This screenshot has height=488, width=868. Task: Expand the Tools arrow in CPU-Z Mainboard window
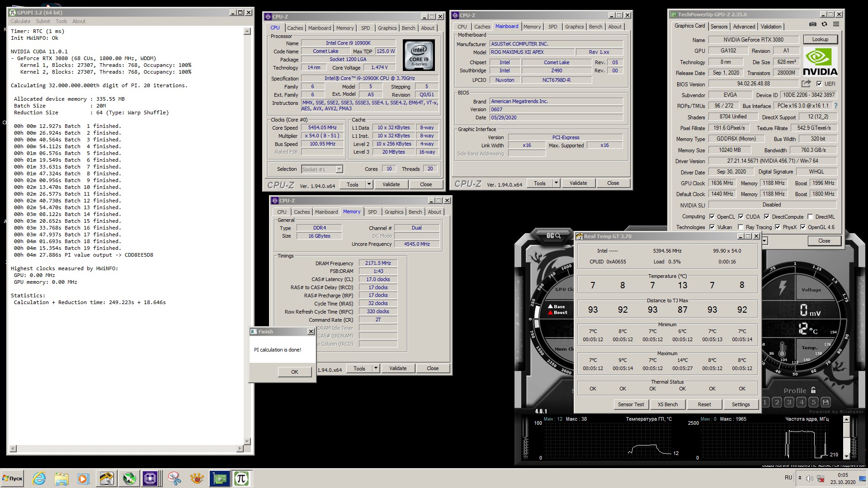pyautogui.click(x=557, y=183)
